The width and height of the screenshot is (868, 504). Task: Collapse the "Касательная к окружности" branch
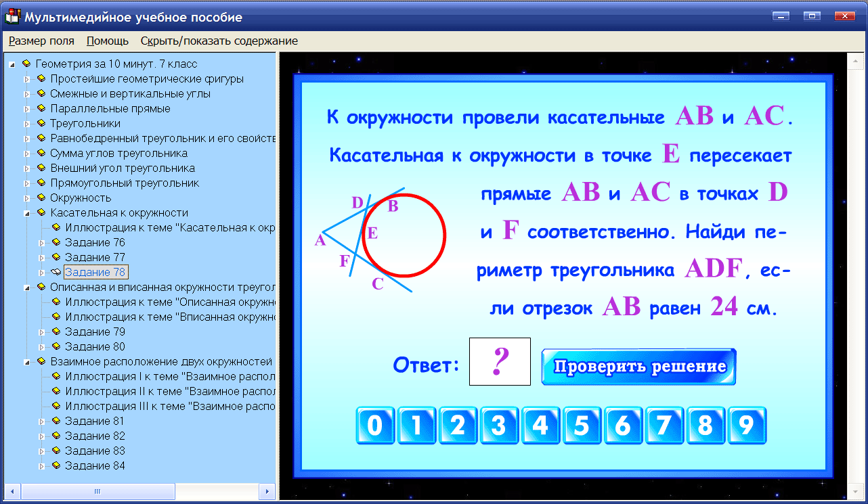click(25, 212)
